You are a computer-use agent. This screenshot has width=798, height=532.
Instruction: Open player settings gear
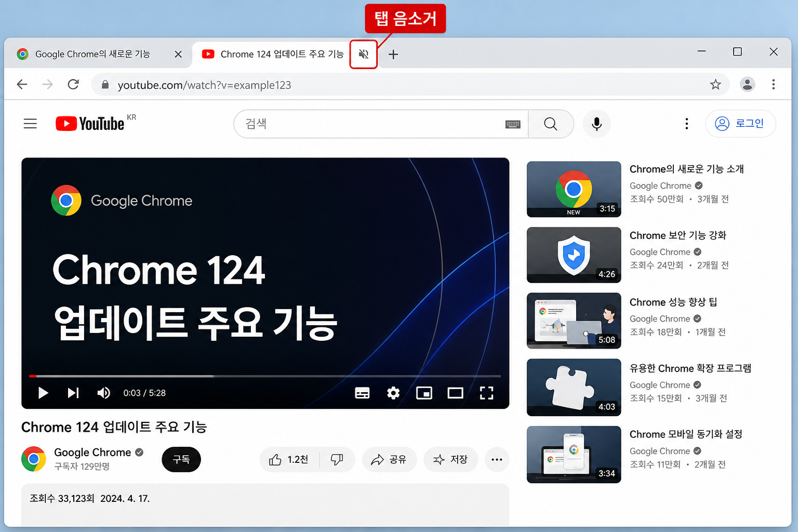(x=393, y=393)
